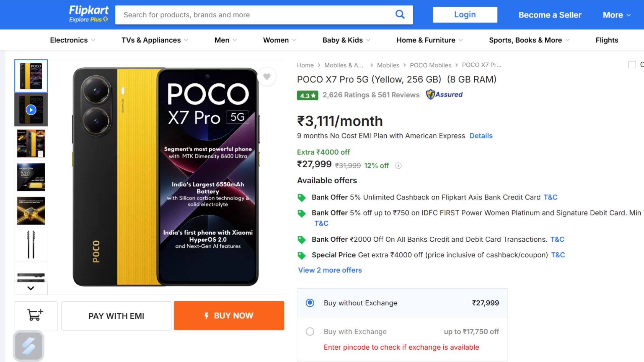Click the lightning icon on Buy Now
The image size is (644, 362).
click(x=207, y=315)
